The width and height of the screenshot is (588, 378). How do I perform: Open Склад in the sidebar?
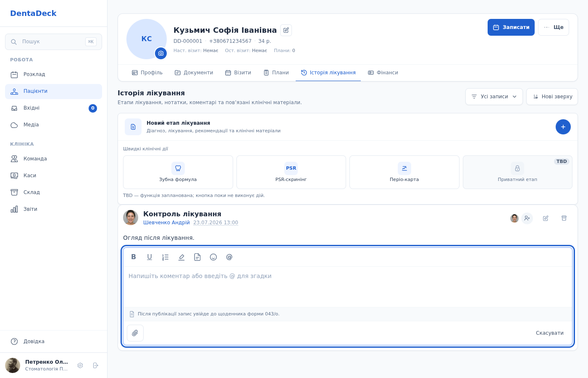click(53, 192)
